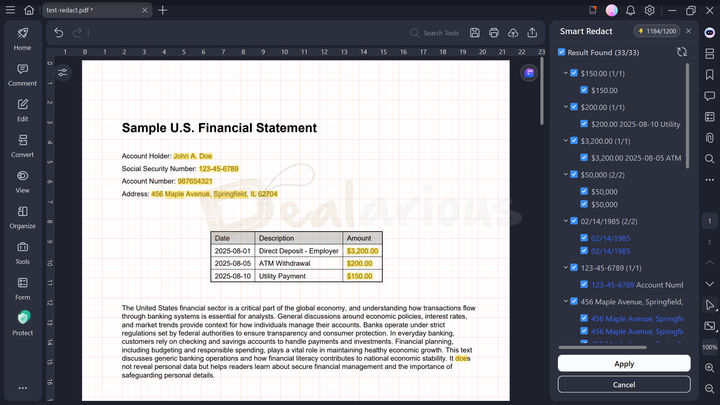Open the attachments paperclip icon
Image resolution: width=720 pixels, height=405 pixels.
coord(709,137)
